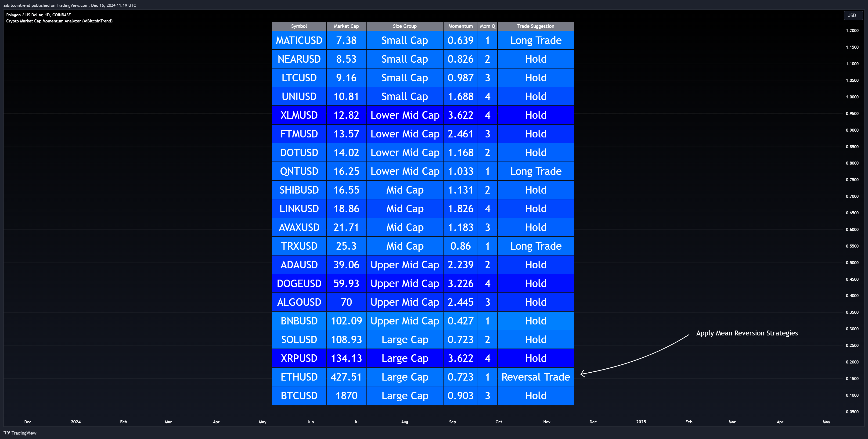Click the 1870 market cap value
This screenshot has width=868, height=439.
click(346, 396)
